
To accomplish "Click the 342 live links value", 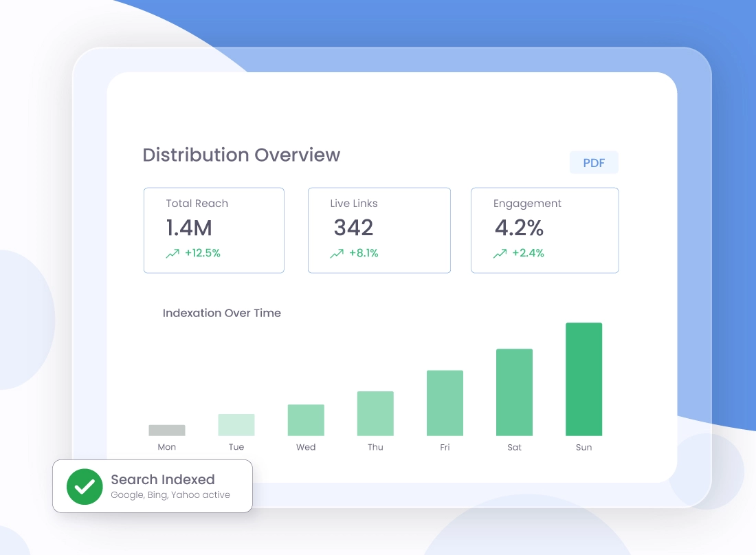I will click(353, 228).
